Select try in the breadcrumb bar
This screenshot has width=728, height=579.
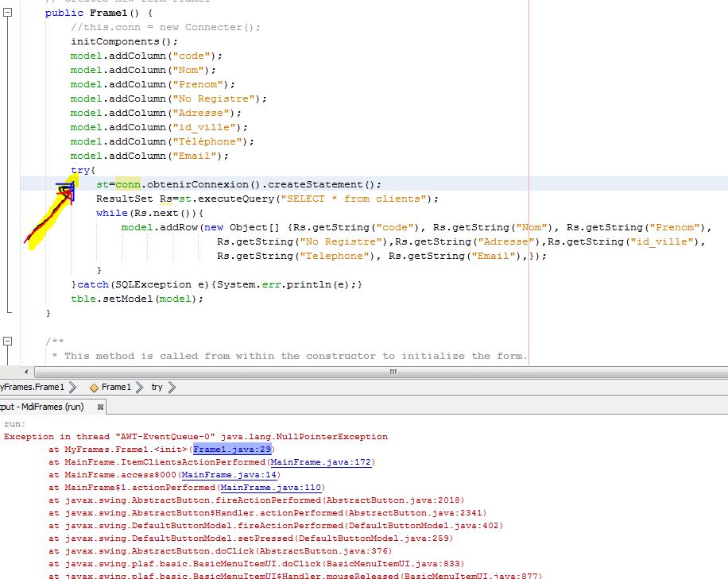point(156,388)
